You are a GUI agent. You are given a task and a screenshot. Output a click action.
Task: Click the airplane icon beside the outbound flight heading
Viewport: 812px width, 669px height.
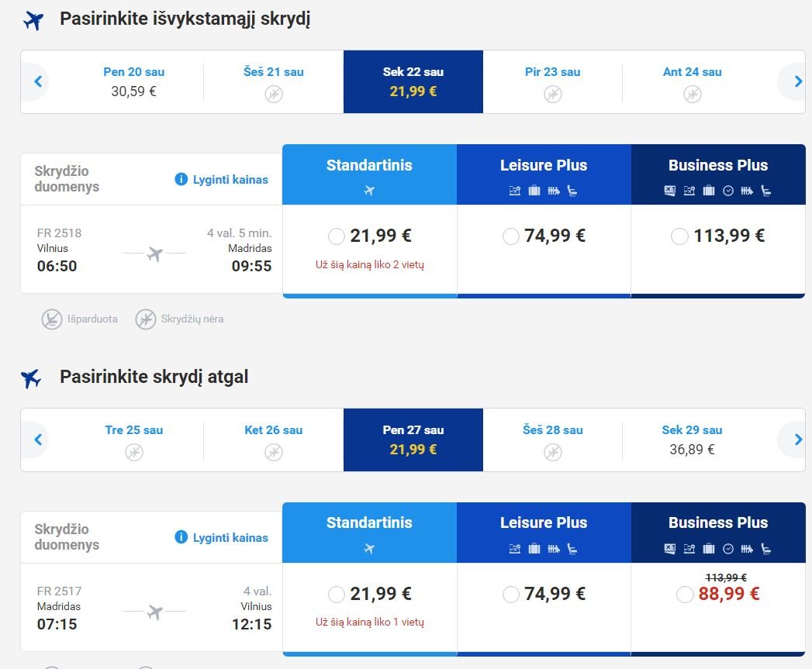[33, 21]
